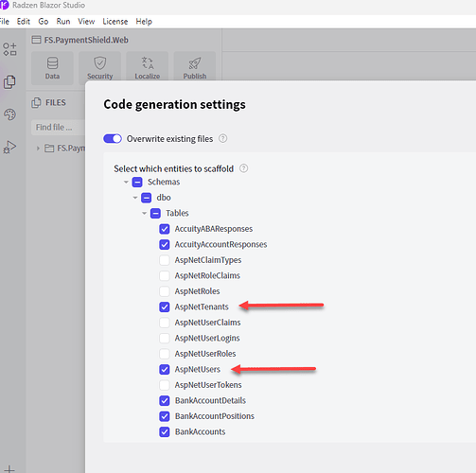Collapse the Schemas tree node

click(x=126, y=182)
